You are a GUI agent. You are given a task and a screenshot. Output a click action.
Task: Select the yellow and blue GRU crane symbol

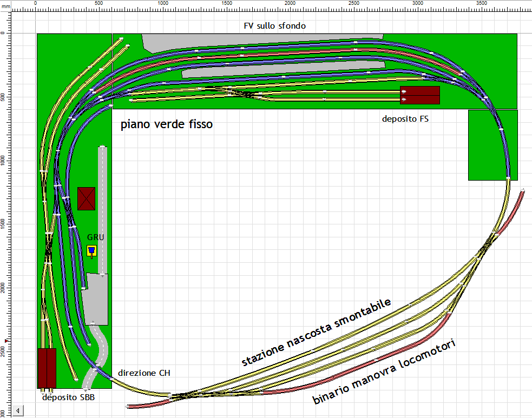[x=91, y=251]
